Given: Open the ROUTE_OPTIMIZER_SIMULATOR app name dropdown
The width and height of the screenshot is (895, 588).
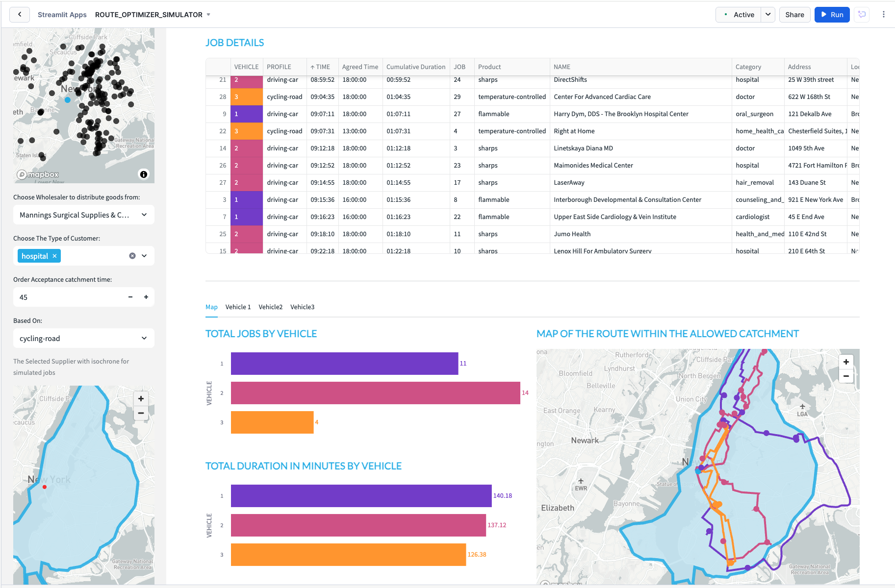Looking at the screenshot, I should [208, 15].
